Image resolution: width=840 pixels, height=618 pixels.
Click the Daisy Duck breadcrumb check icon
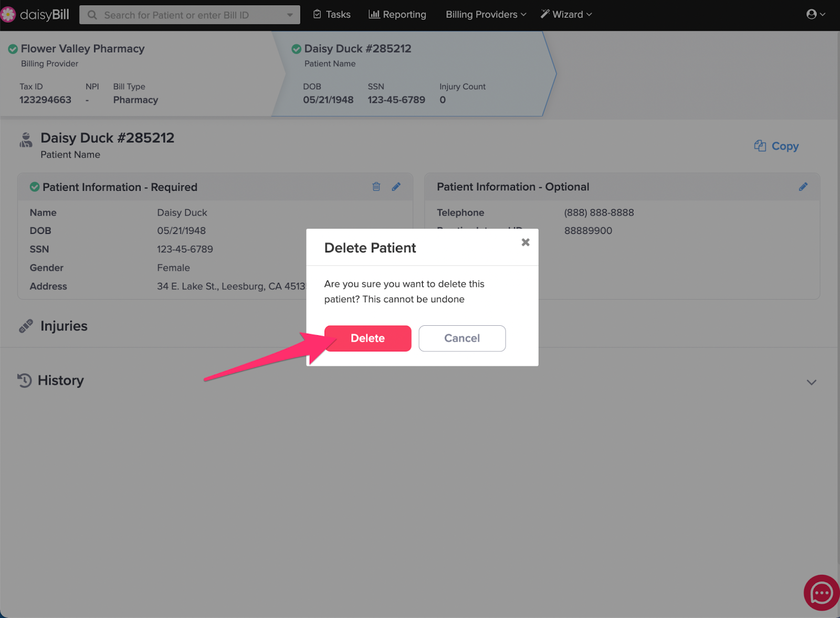pos(297,49)
